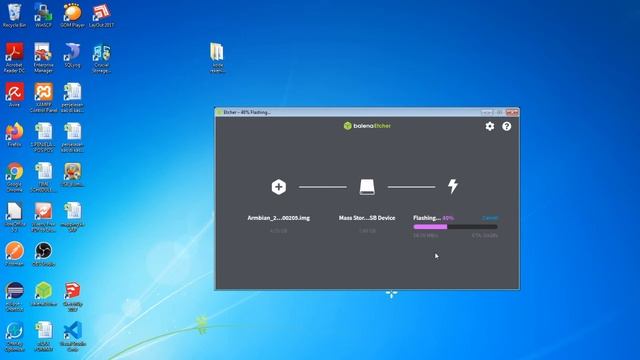This screenshot has height=360, width=640.
Task: Select the Enterprise Manager shortcut
Action: click(x=43, y=58)
